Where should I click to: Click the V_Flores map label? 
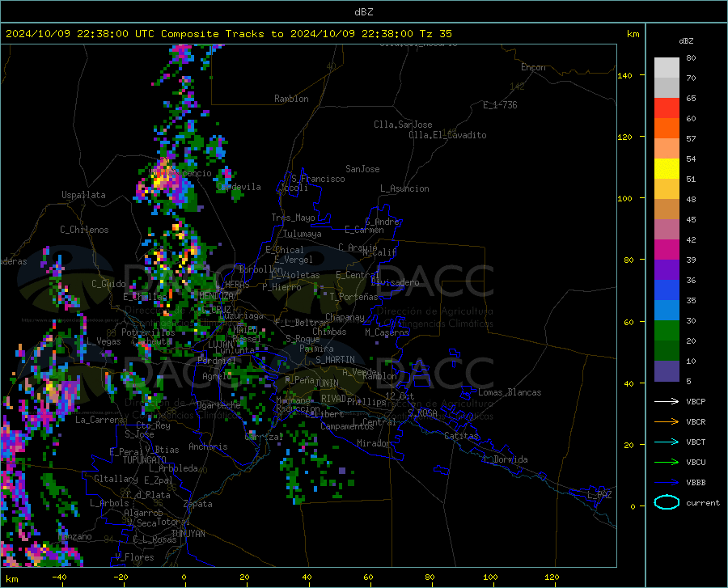point(134,557)
